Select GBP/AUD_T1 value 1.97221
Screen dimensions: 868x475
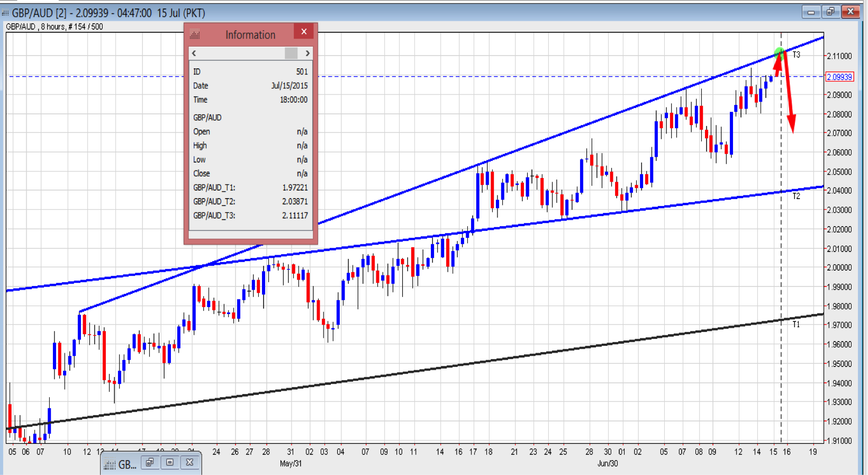(295, 187)
